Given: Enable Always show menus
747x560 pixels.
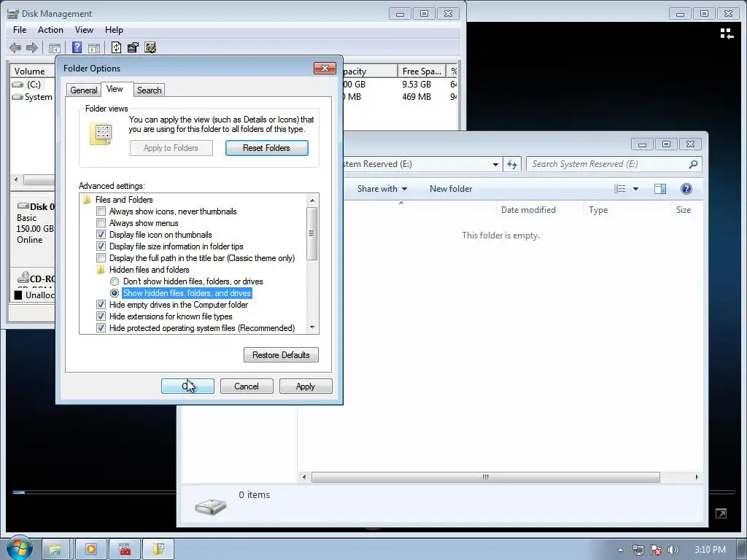Looking at the screenshot, I should (101, 223).
